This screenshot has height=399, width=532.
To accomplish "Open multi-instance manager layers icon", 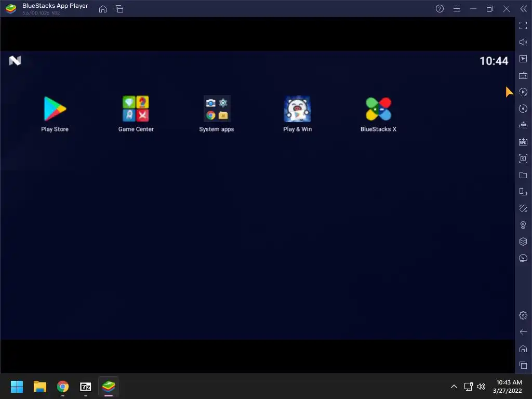I will point(523,242).
